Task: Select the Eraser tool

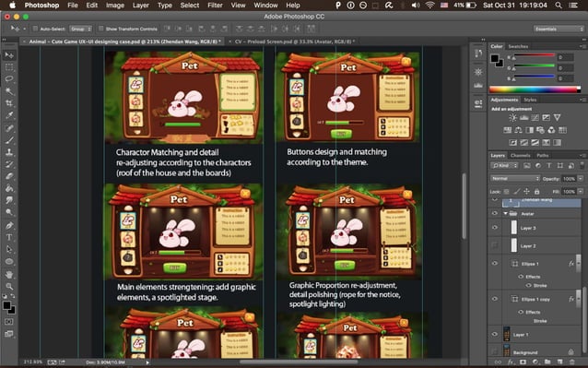Action: coord(9,176)
